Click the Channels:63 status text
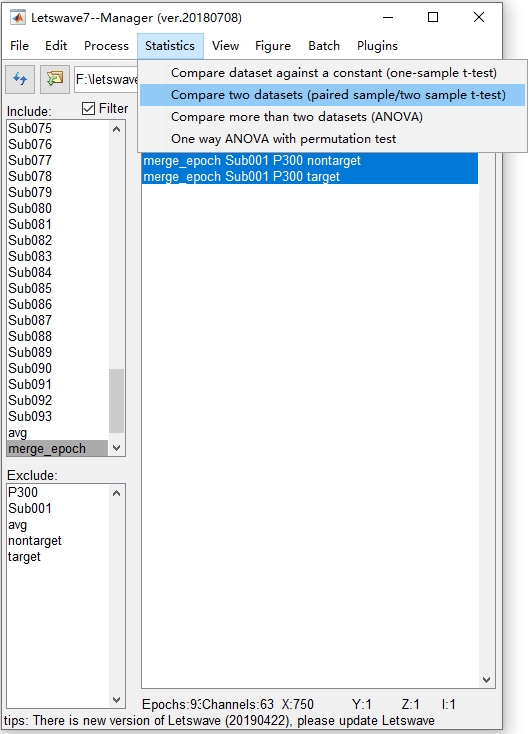The width and height of the screenshot is (529, 734). (x=238, y=705)
